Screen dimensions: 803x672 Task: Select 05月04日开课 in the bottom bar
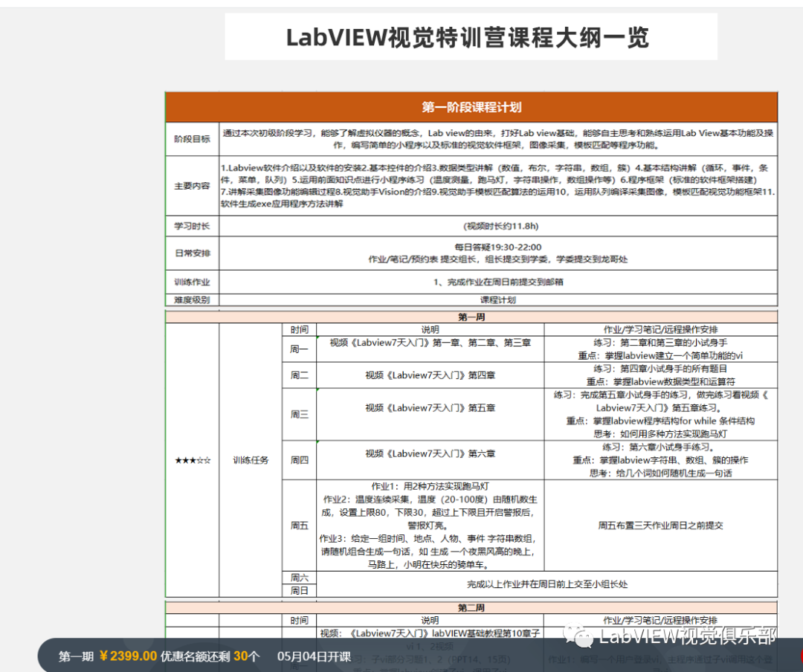tap(314, 656)
